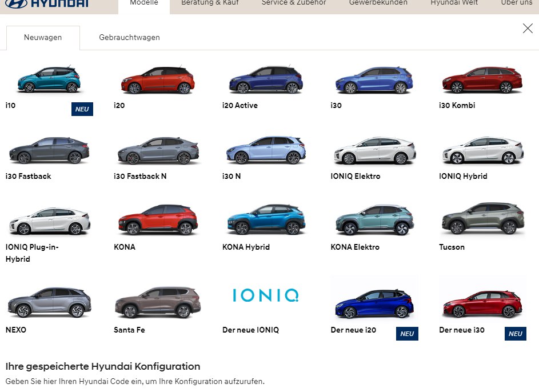
Task: Click the IONIQ brand logo
Action: [266, 295]
